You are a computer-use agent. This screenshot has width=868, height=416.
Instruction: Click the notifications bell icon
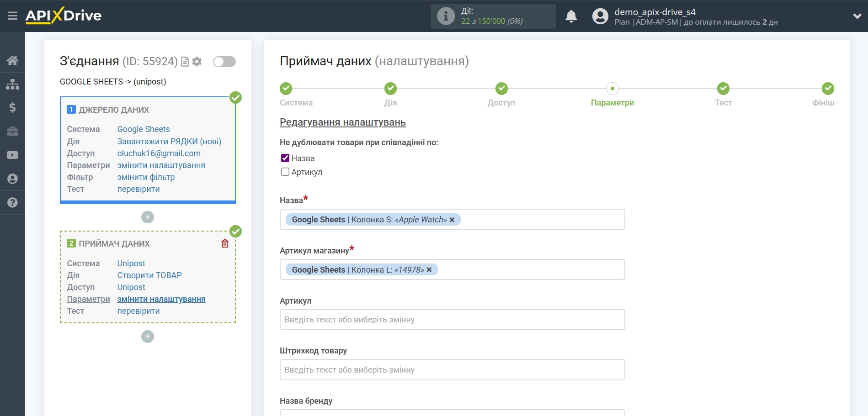[x=571, y=16]
